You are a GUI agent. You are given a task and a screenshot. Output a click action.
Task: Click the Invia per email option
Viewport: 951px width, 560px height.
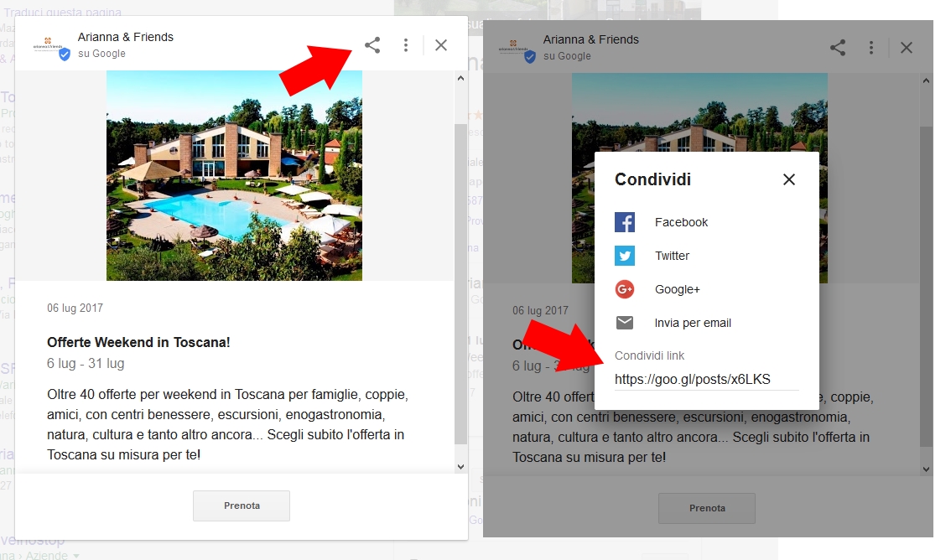point(693,323)
